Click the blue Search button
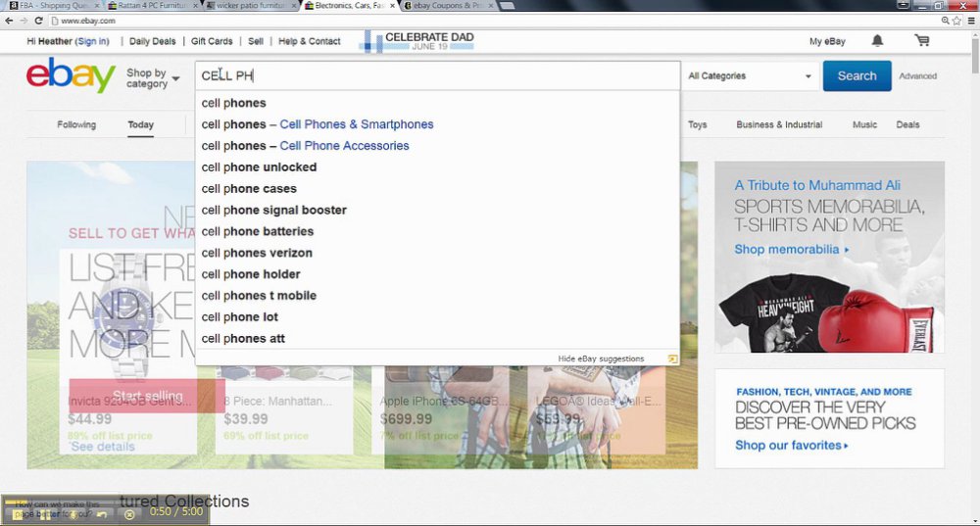The image size is (980, 526). (x=857, y=76)
